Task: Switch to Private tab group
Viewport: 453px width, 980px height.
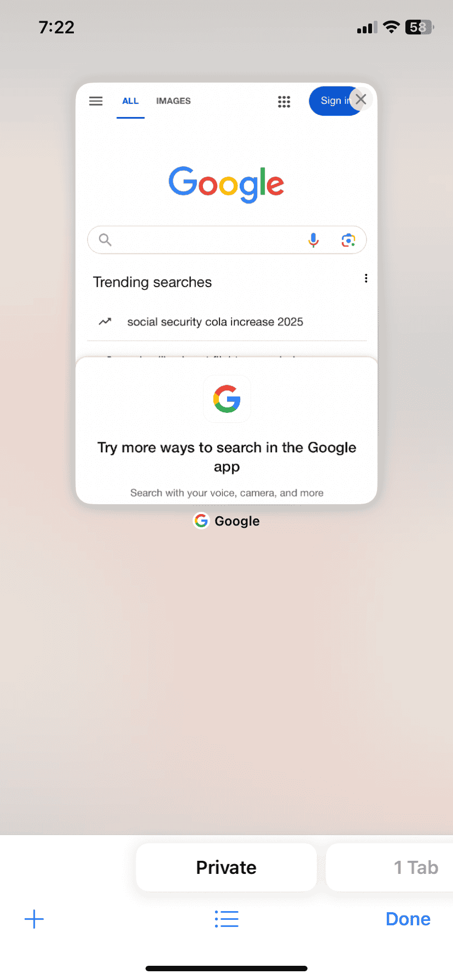Action: click(226, 868)
